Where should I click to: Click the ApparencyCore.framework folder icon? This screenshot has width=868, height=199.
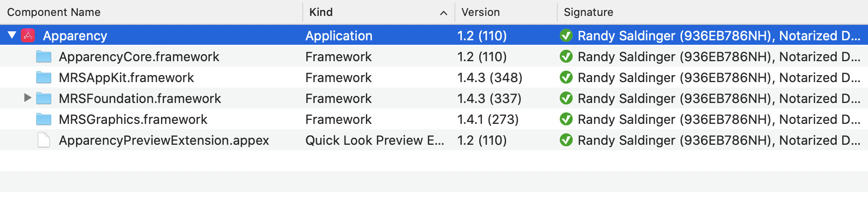pyautogui.click(x=44, y=57)
